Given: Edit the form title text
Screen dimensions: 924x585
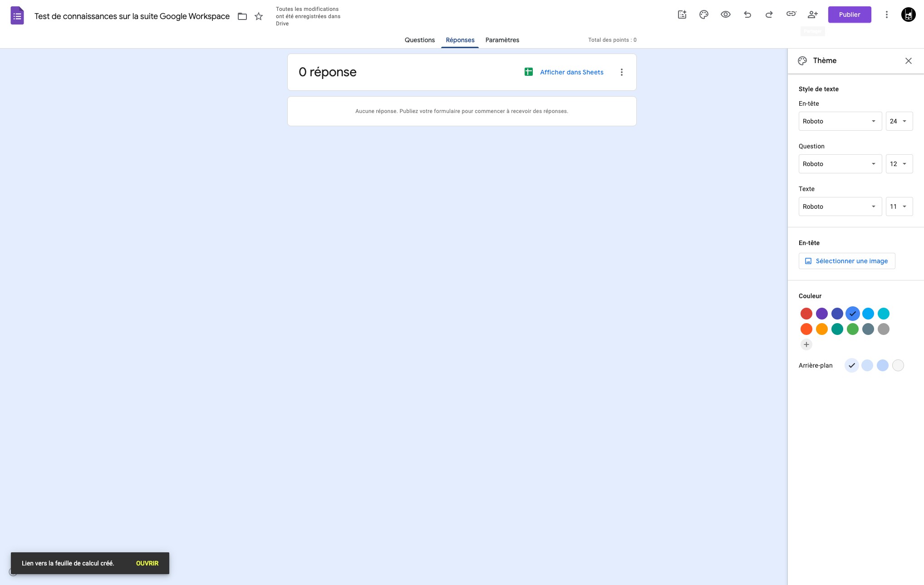Looking at the screenshot, I should pos(132,16).
